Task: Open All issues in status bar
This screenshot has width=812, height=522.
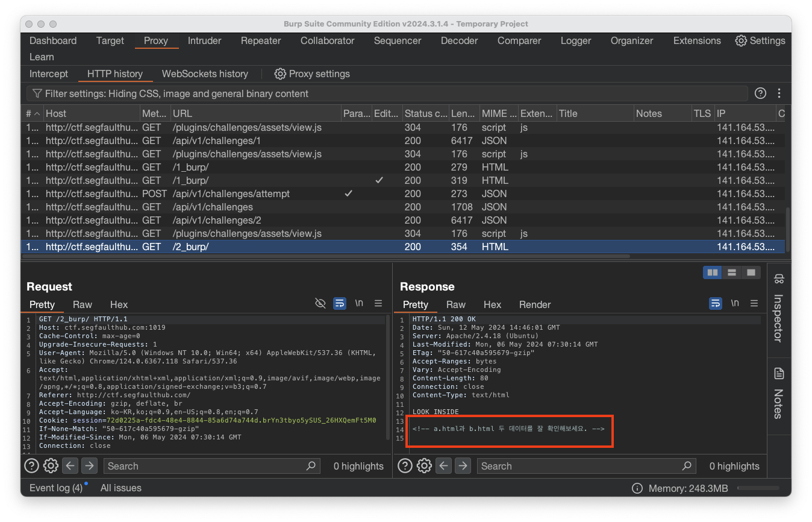Action: click(x=121, y=488)
